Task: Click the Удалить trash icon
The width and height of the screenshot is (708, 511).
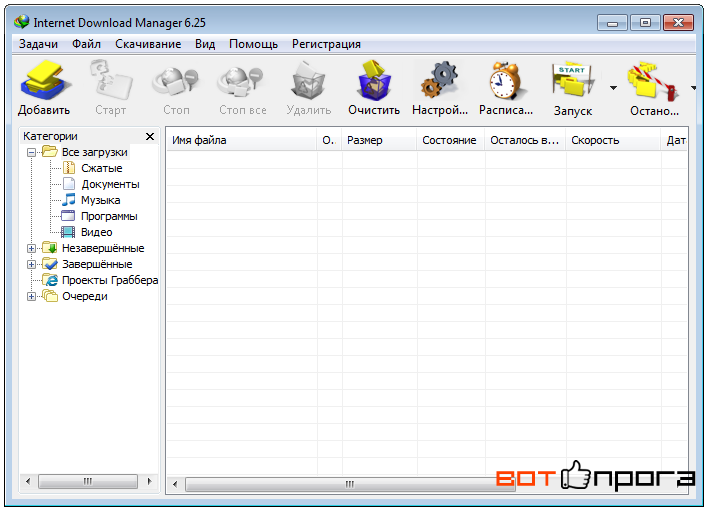Action: coord(308,80)
